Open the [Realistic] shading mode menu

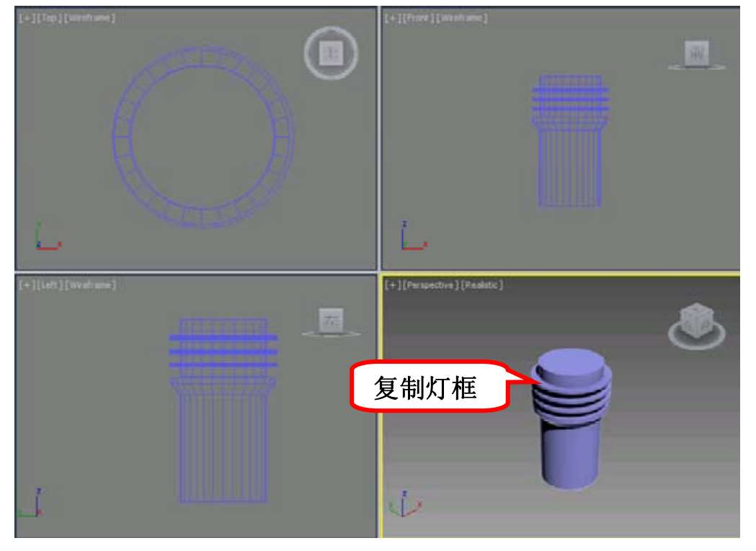tap(481, 285)
